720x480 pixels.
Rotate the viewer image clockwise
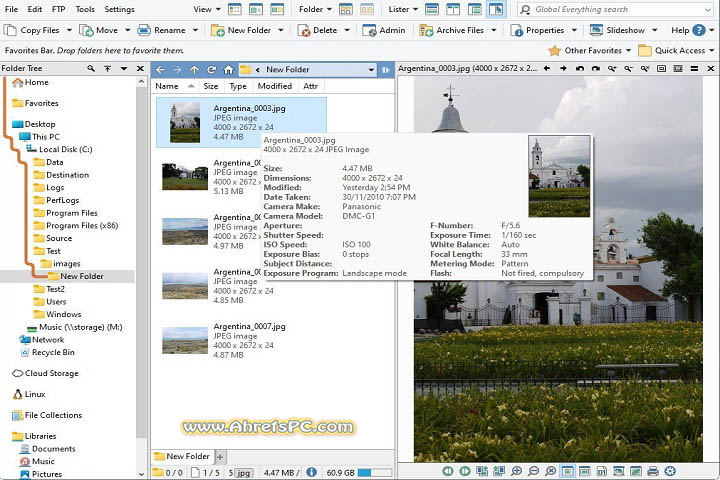pyautogui.click(x=596, y=68)
